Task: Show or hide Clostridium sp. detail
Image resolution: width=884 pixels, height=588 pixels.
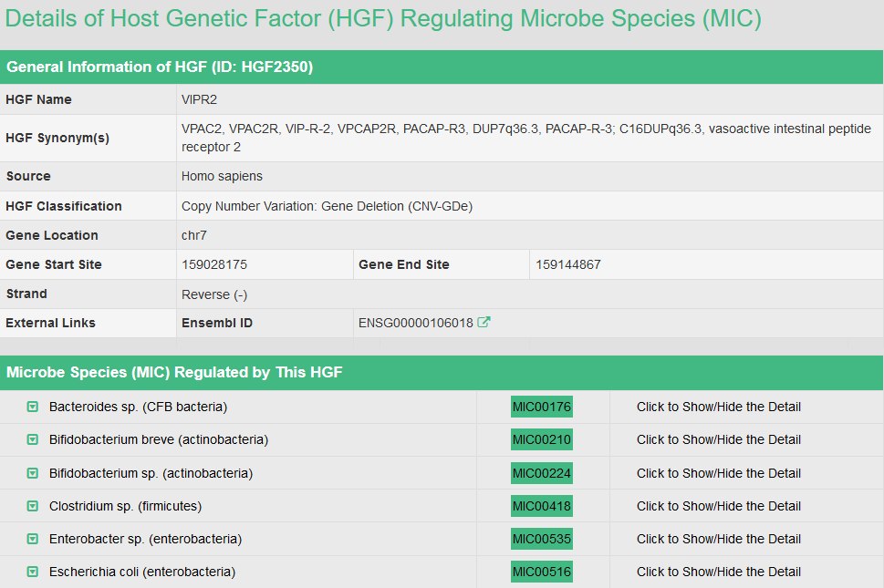Action: pyautogui.click(x=718, y=506)
